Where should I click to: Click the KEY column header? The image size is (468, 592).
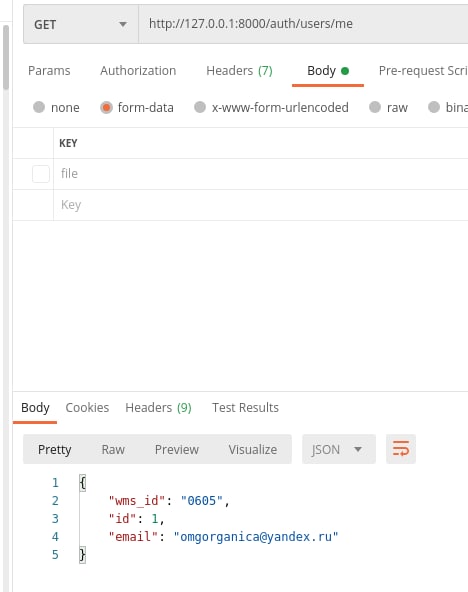(x=68, y=143)
